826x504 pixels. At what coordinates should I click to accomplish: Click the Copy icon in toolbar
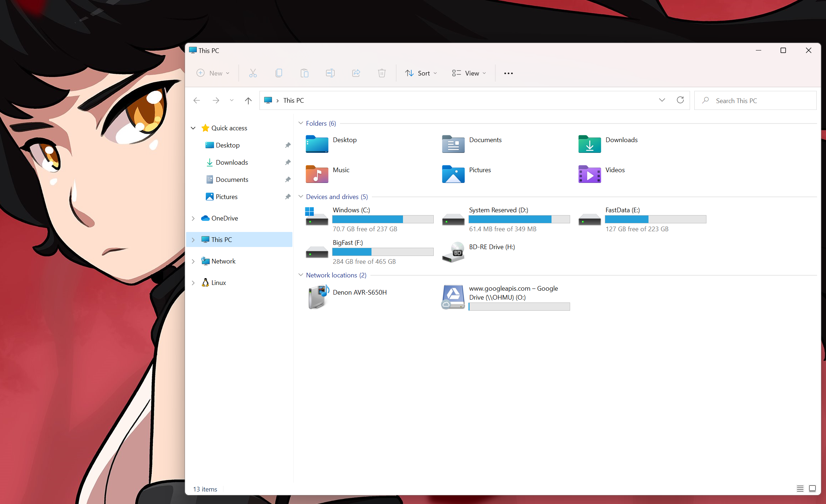[279, 73]
